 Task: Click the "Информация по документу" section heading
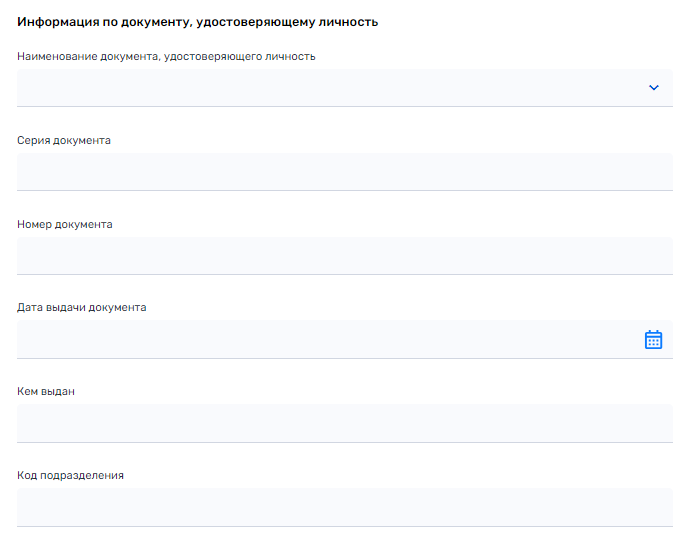[197, 22]
